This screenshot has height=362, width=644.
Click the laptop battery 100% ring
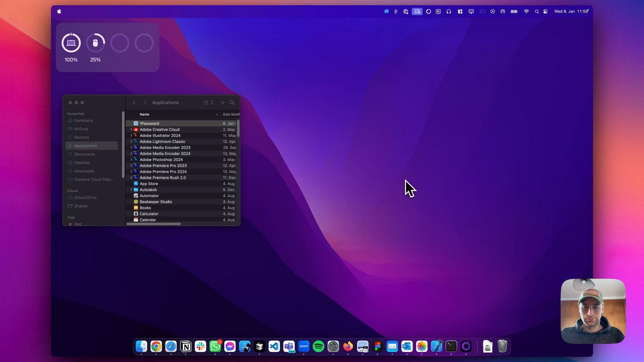click(71, 43)
